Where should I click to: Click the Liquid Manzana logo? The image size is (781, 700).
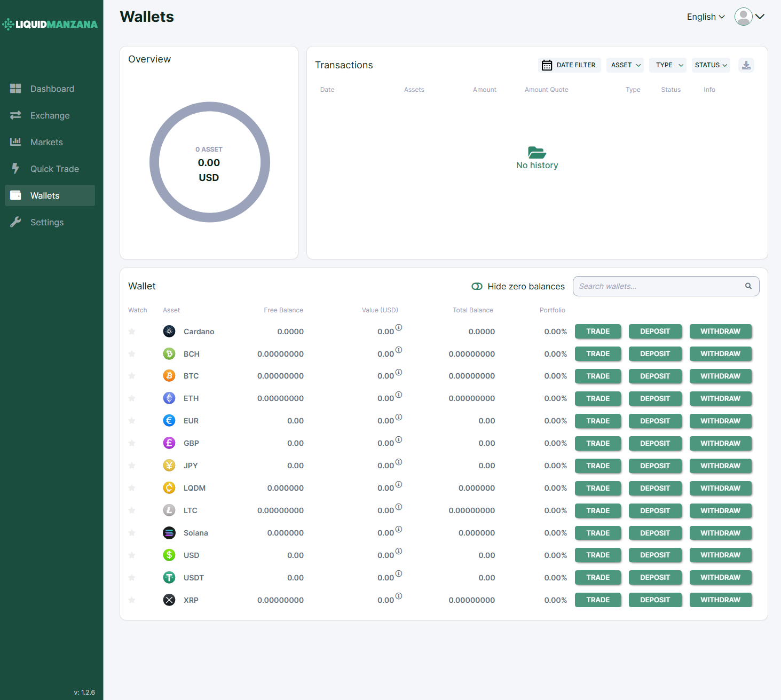tap(50, 24)
